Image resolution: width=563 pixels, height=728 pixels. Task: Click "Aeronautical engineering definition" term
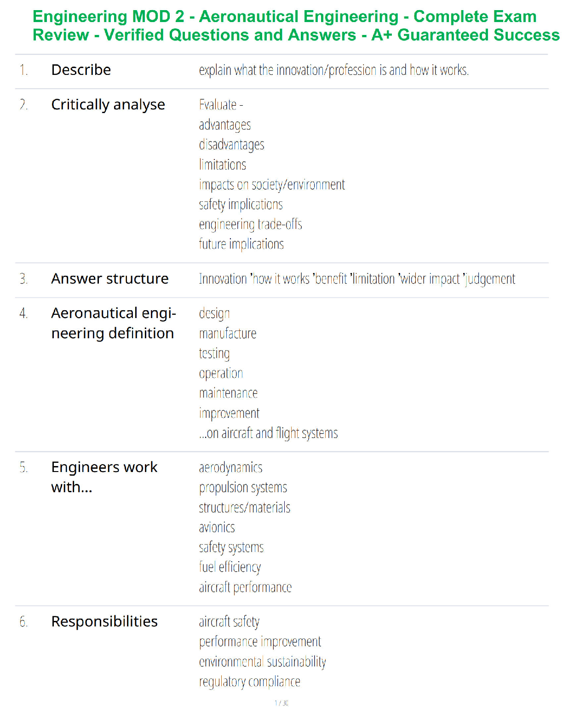(x=114, y=323)
